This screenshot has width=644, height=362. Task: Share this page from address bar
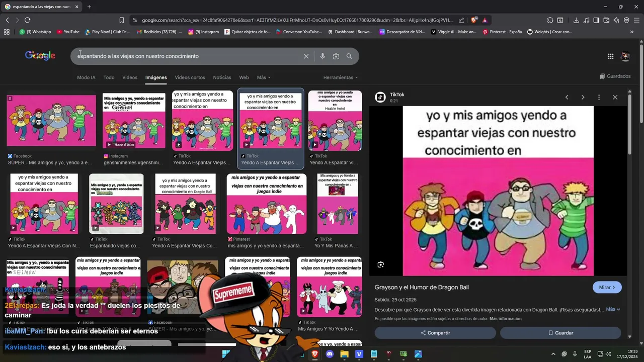[461, 20]
